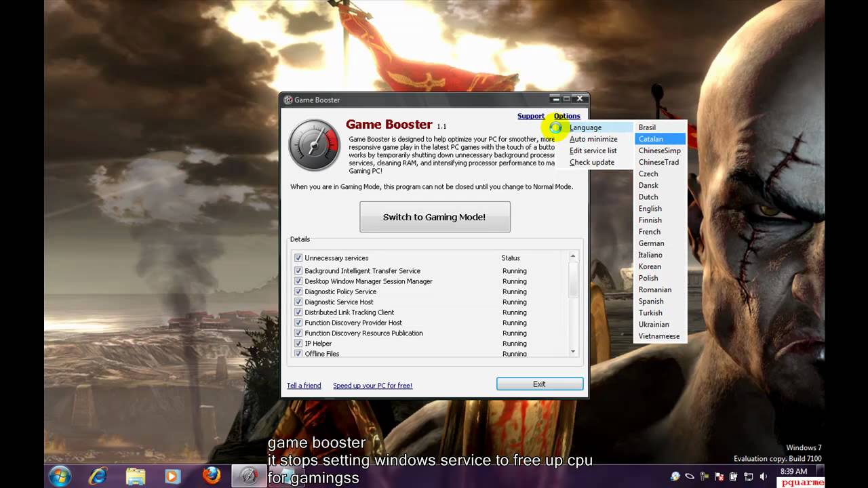Image resolution: width=868 pixels, height=488 pixels.
Task: Select Romanian language
Action: (x=660, y=289)
